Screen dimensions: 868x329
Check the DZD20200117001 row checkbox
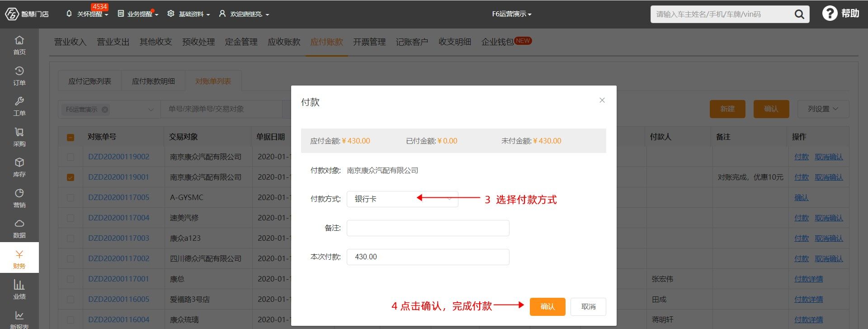point(71,279)
